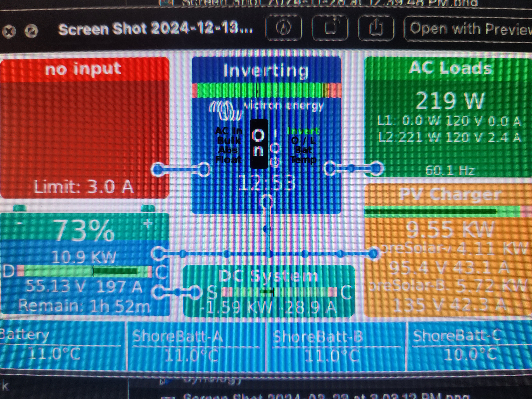Close the Quick Look window
This screenshot has height=399, width=532.
(x=9, y=31)
